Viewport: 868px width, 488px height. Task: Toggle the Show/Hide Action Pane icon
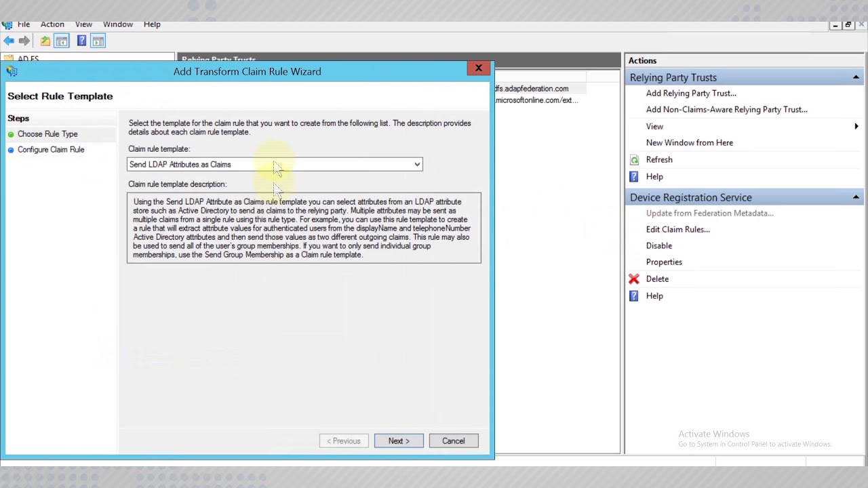[98, 41]
